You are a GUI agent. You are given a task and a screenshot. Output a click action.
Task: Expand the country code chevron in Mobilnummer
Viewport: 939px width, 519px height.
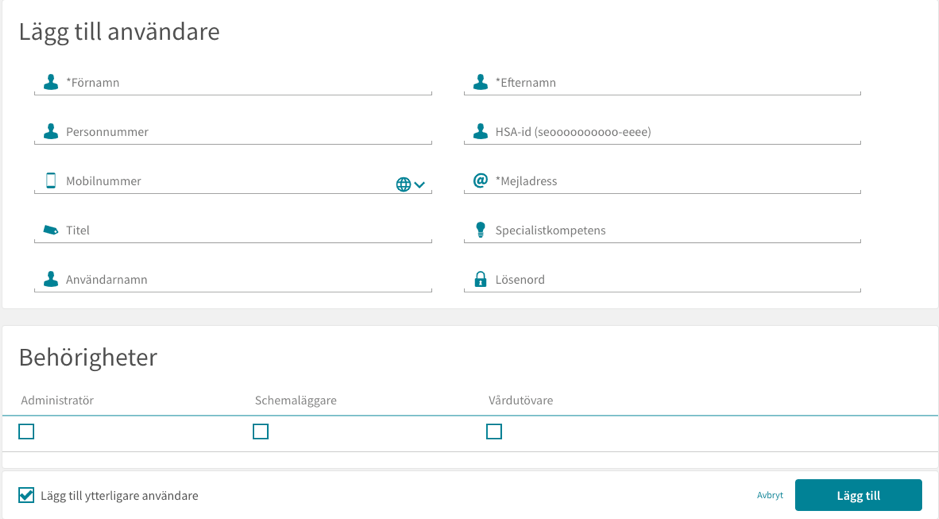[419, 184]
